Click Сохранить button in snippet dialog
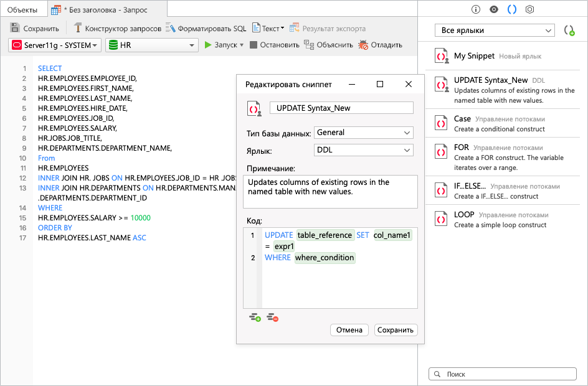Viewport: 588px width, 386px height. (x=396, y=330)
